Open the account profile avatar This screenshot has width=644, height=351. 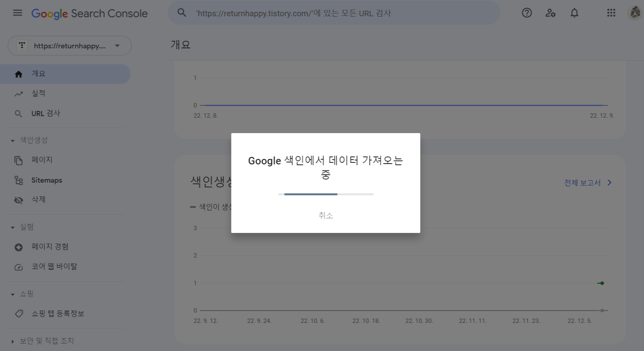click(635, 13)
